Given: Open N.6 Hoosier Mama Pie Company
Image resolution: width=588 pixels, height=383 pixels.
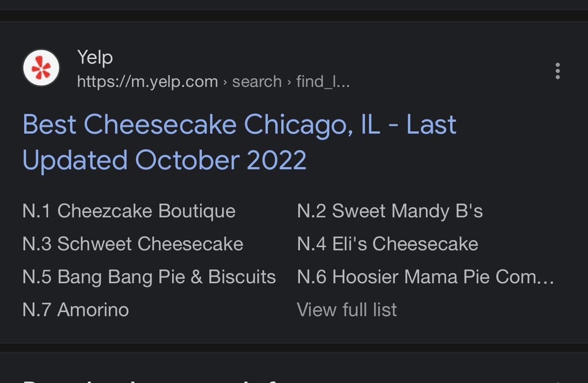Looking at the screenshot, I should (425, 277).
